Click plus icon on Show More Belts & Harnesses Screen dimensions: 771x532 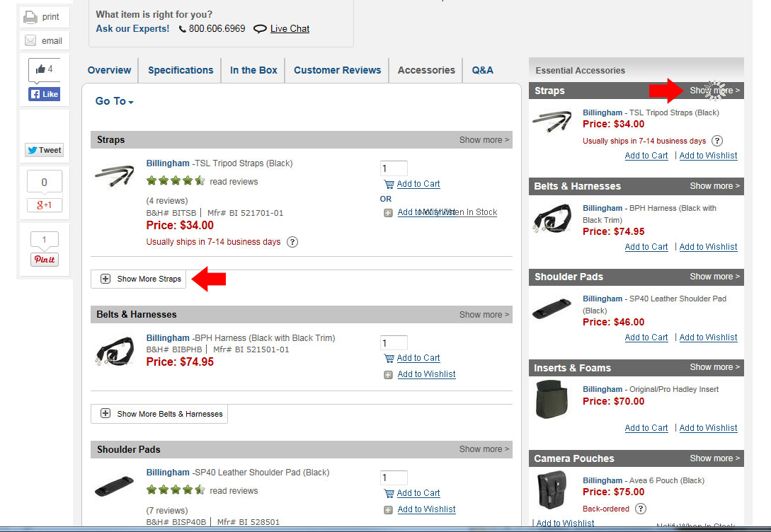point(105,413)
